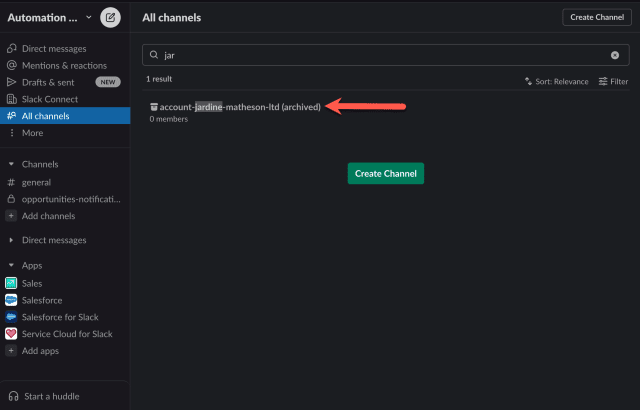Click the compose new message icon
This screenshot has width=640, height=410.
[110, 17]
